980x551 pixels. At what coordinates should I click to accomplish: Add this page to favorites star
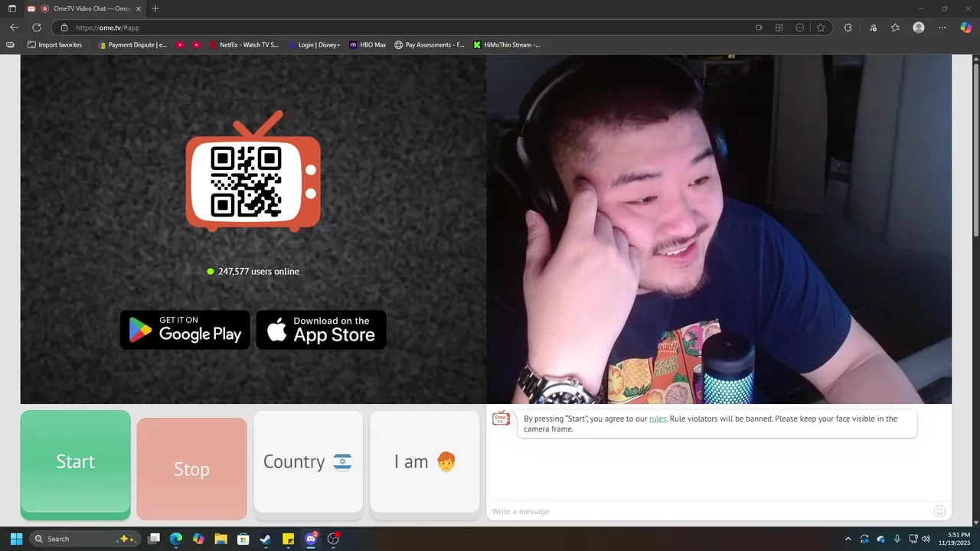(x=821, y=28)
